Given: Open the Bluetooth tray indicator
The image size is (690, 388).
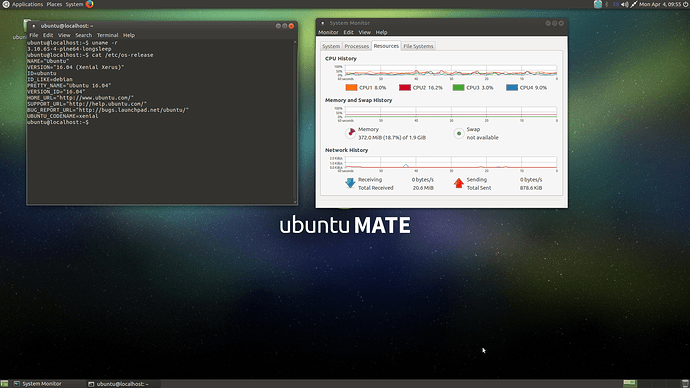Looking at the screenshot, I should pos(606,4).
